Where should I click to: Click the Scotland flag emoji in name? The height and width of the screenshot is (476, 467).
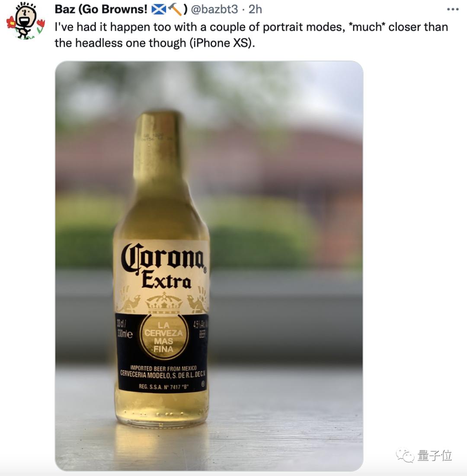pyautogui.click(x=159, y=10)
